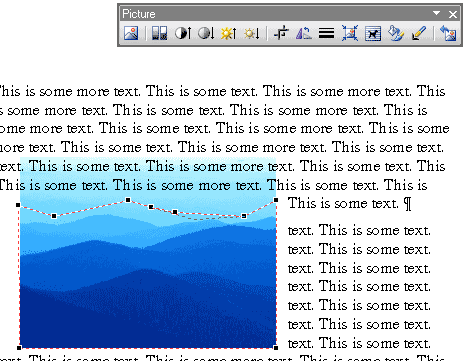Open the Picture toolbar options arrow

436,13
